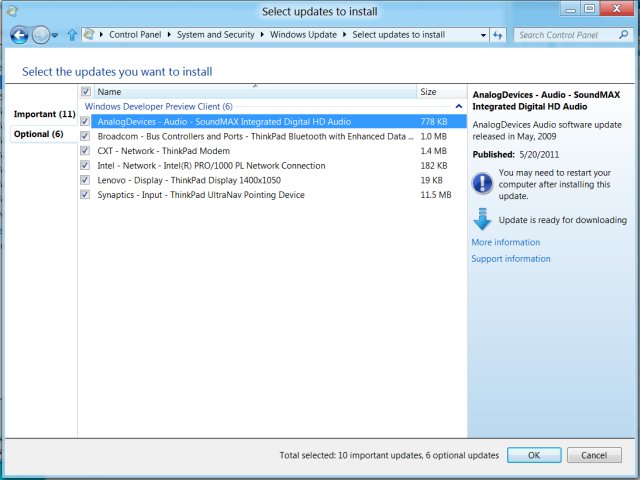
Task: Refresh the page with the refresh icon
Action: click(x=497, y=35)
